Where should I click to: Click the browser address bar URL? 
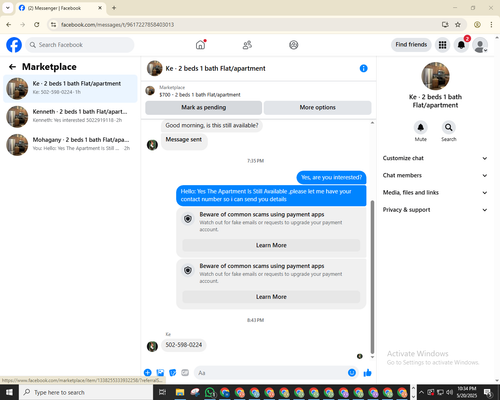117,24
